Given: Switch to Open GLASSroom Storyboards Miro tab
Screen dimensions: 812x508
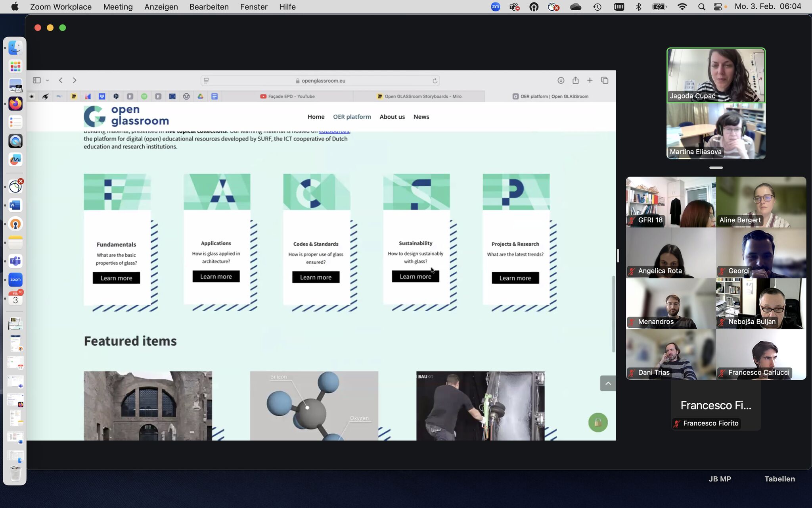Looking at the screenshot, I should pyautogui.click(x=419, y=96).
